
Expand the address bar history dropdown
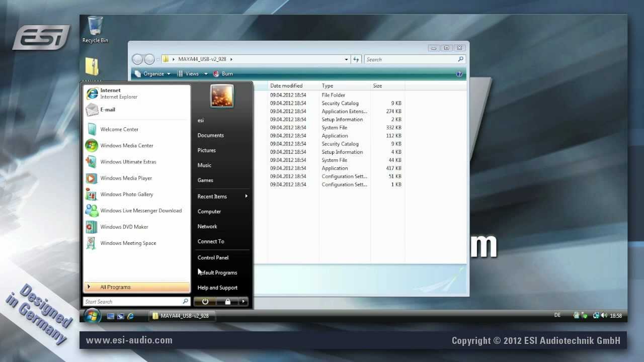(x=346, y=59)
